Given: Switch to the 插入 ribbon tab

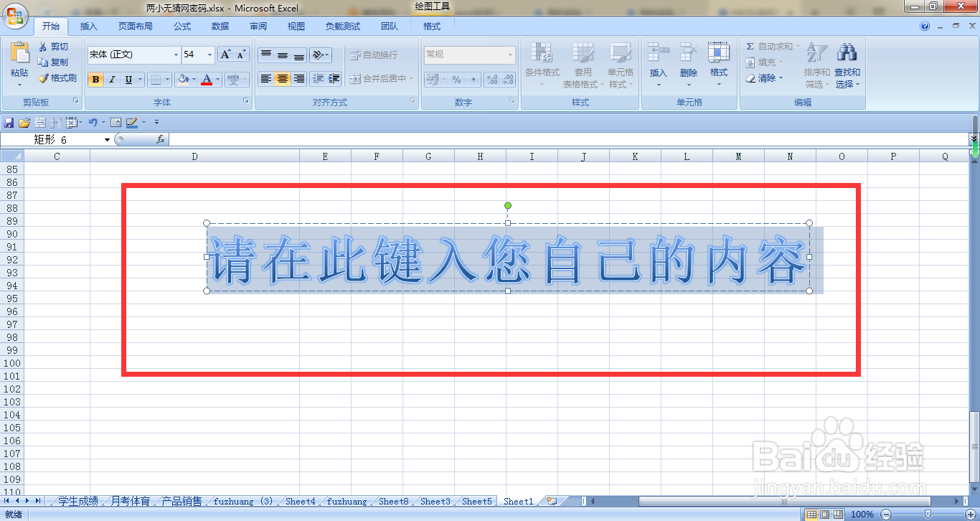Looking at the screenshot, I should tap(88, 26).
